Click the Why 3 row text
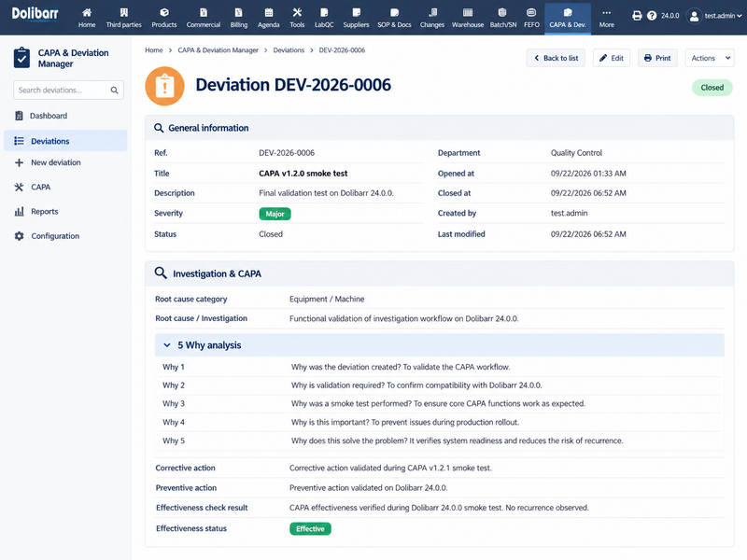 [438, 404]
